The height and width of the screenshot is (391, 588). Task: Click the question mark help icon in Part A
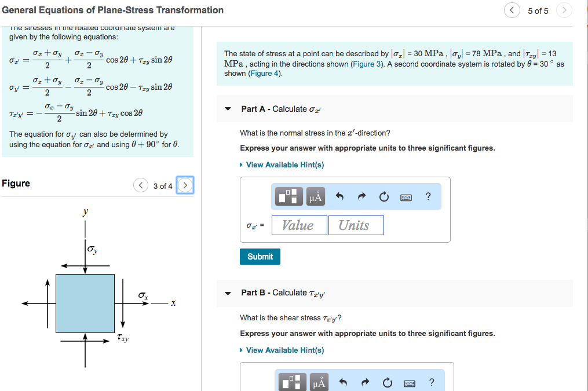[428, 196]
